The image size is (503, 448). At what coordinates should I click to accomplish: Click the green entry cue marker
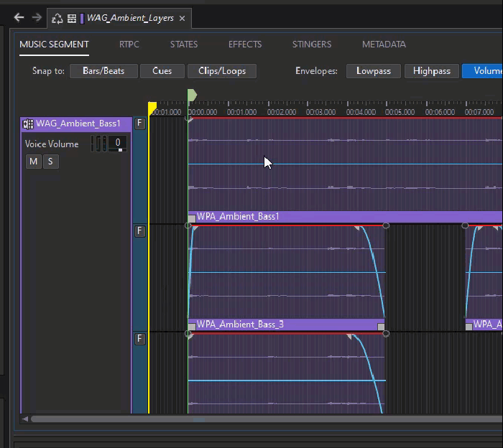click(x=192, y=95)
